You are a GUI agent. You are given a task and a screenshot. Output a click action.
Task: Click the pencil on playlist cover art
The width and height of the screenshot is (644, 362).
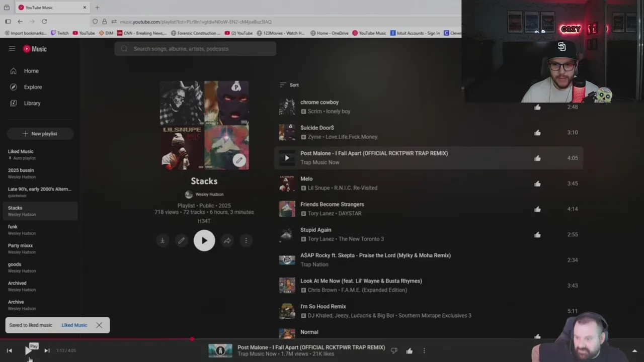click(x=239, y=160)
